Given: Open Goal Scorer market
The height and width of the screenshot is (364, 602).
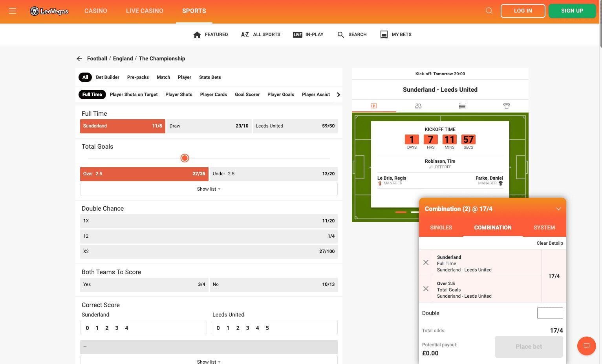Looking at the screenshot, I should click(x=247, y=95).
